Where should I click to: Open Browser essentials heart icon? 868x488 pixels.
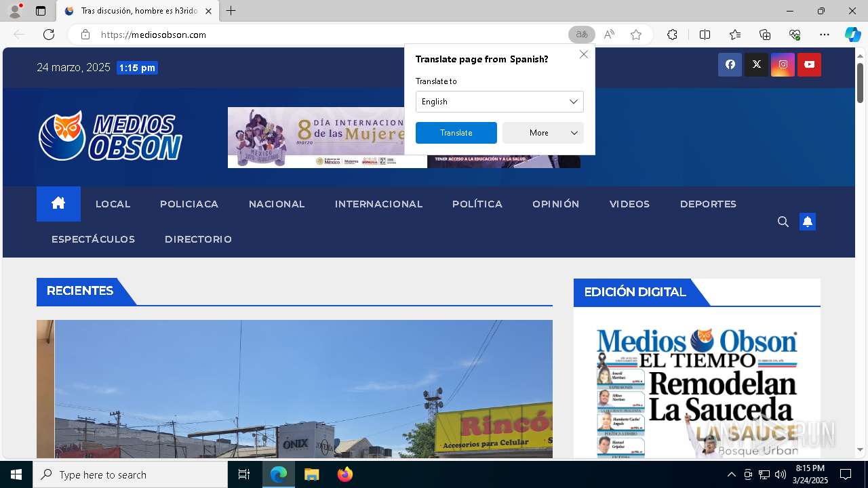coord(795,35)
